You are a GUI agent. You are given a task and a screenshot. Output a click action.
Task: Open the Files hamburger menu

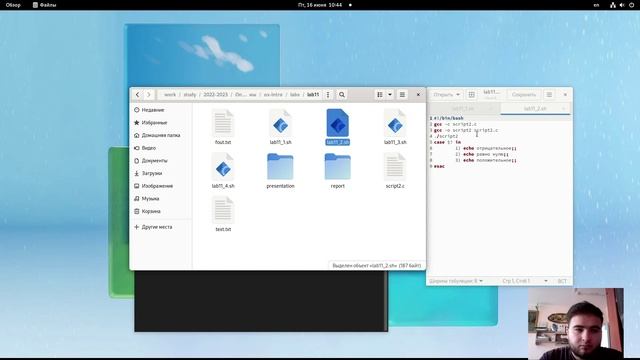pyautogui.click(x=402, y=95)
